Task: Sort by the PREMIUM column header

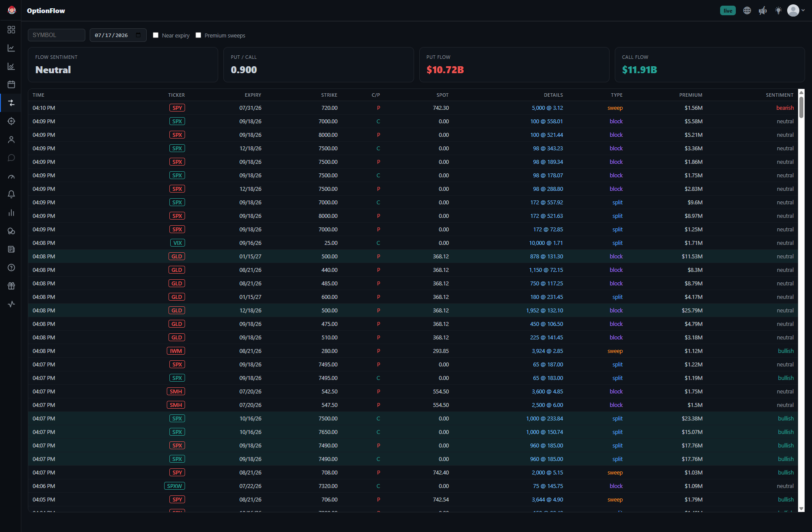Action: [691, 95]
